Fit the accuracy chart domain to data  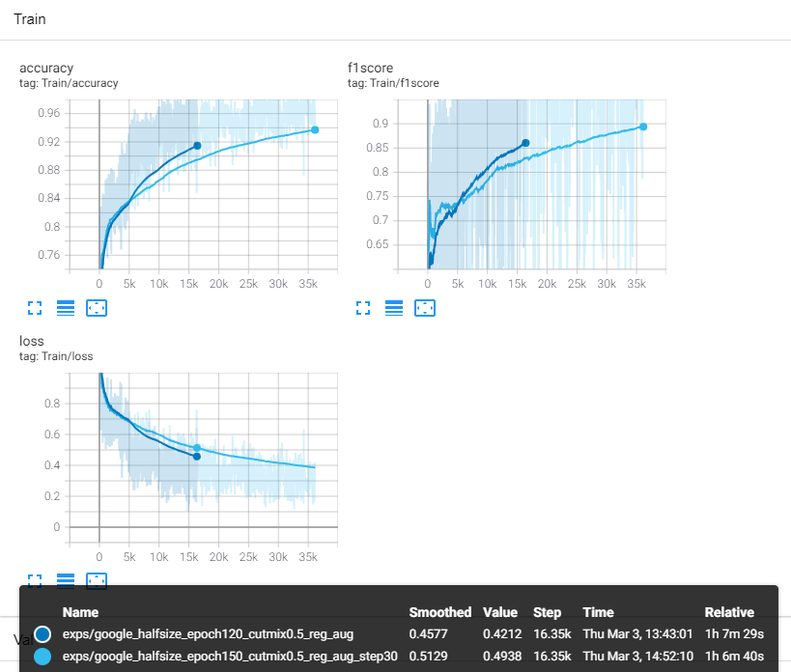tap(97, 308)
